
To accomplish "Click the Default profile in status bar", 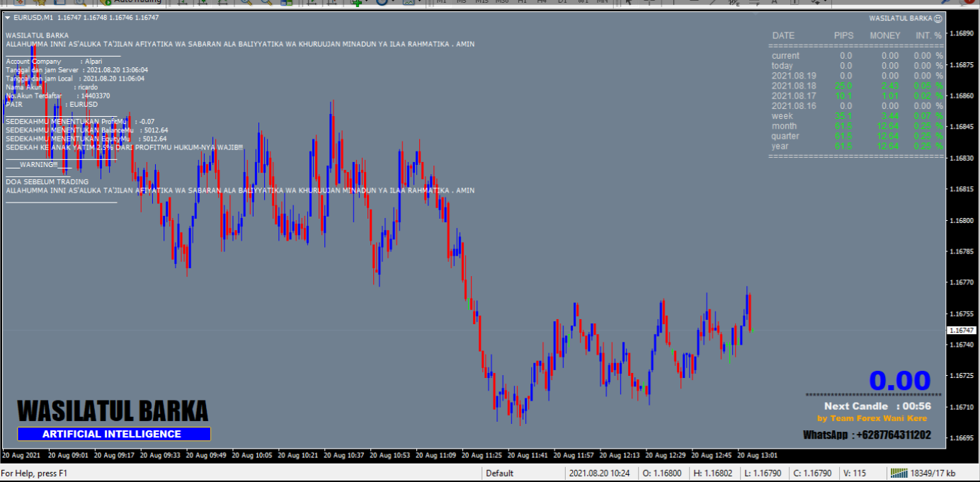I will tap(499, 473).
